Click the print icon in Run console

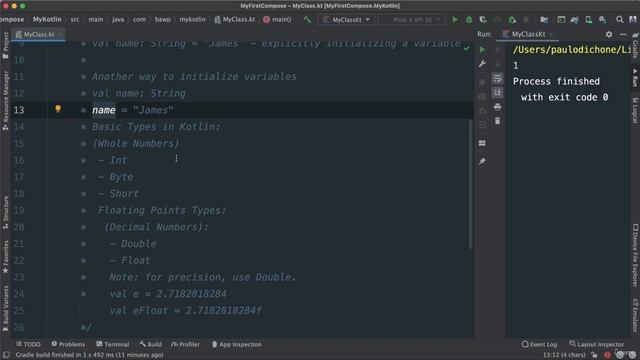tap(497, 107)
